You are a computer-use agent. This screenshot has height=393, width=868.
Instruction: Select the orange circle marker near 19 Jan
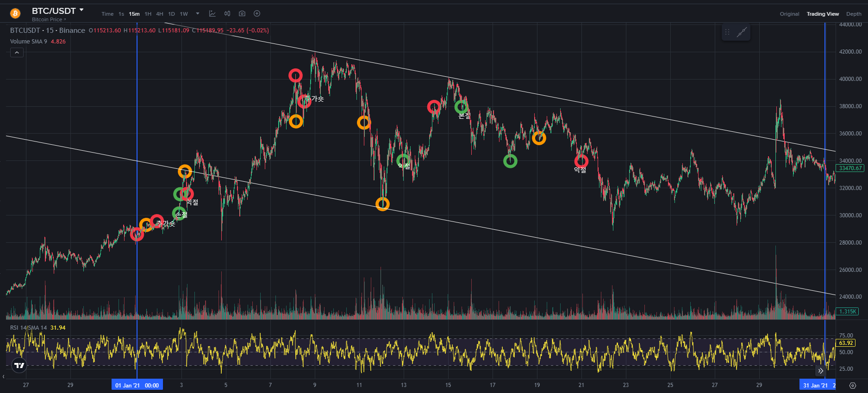[539, 138]
